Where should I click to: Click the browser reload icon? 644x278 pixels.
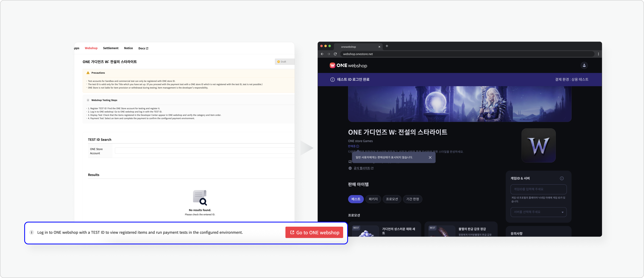pyautogui.click(x=335, y=54)
